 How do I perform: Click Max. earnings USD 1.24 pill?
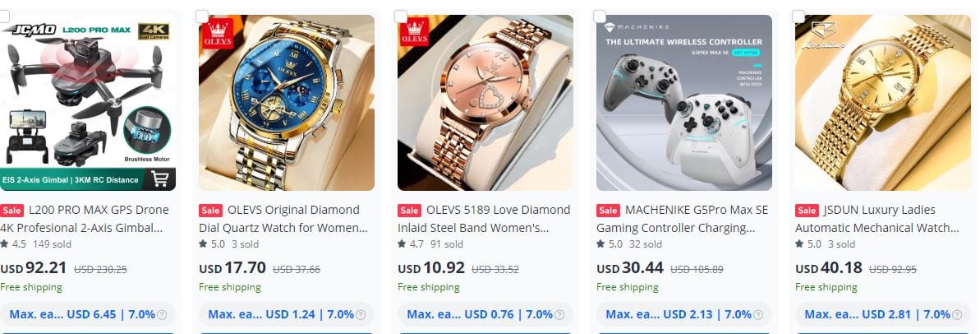pos(286,314)
